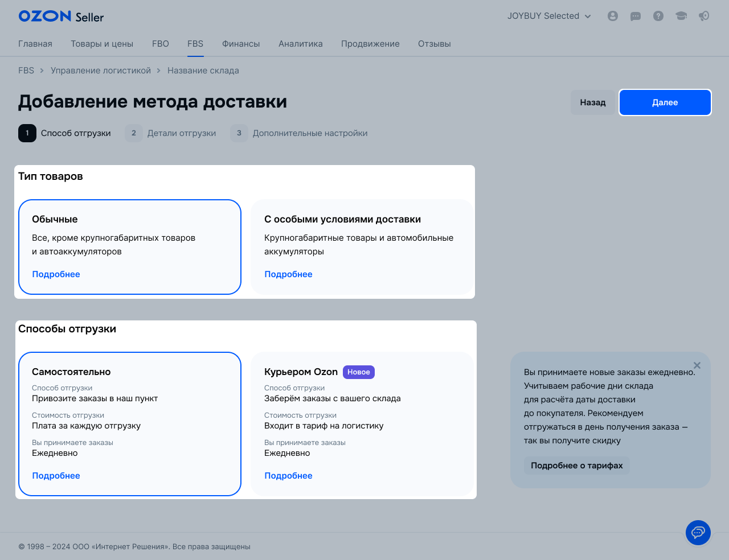Screen dimensions: 729x560
Task: Go to step 2 'Детали отгрузки'
Action: (171, 133)
